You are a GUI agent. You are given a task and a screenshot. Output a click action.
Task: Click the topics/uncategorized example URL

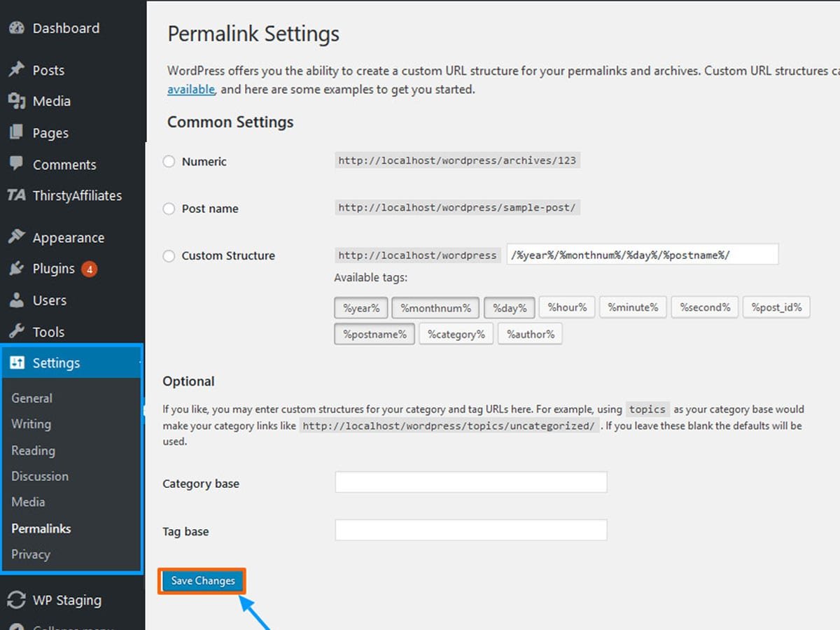pyautogui.click(x=449, y=426)
